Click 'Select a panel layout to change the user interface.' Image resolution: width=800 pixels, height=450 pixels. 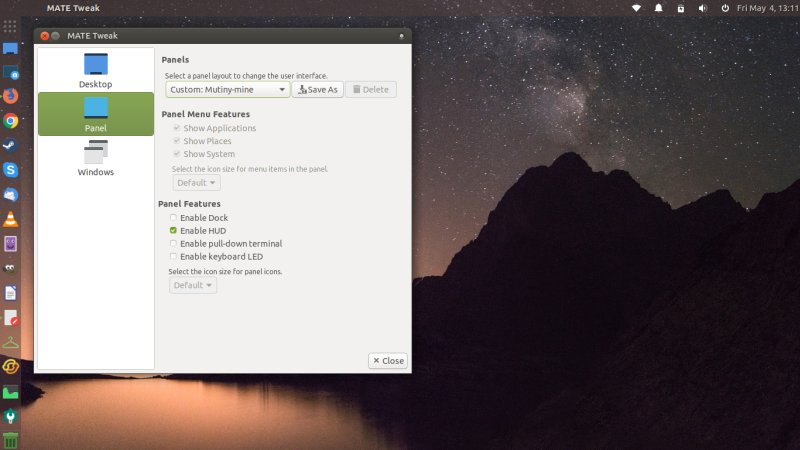(x=246, y=76)
